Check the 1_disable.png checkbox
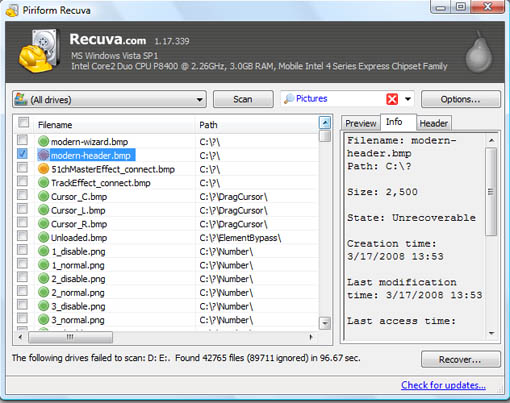The height and width of the screenshot is (403, 510). coord(22,250)
